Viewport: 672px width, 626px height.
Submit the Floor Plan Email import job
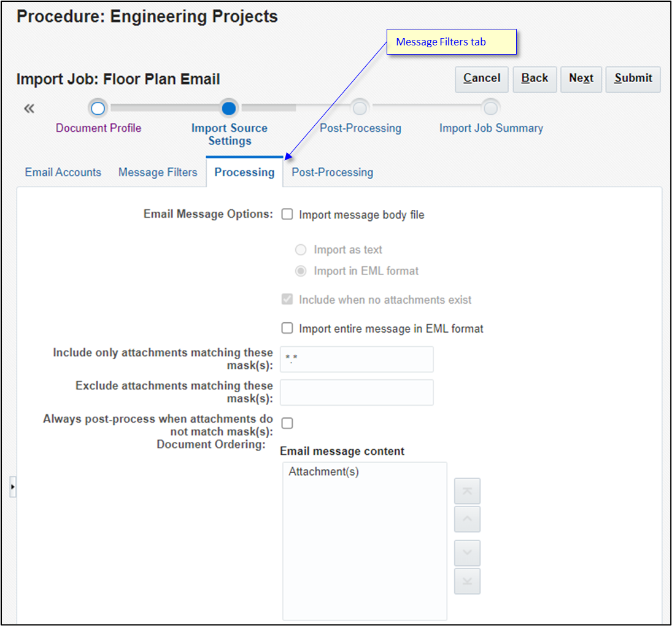(633, 79)
